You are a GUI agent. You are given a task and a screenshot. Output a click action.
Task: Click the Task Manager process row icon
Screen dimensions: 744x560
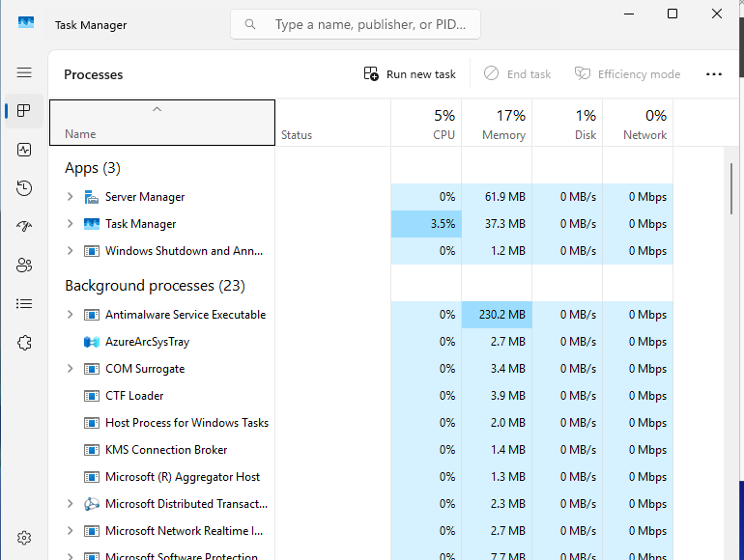tap(92, 224)
